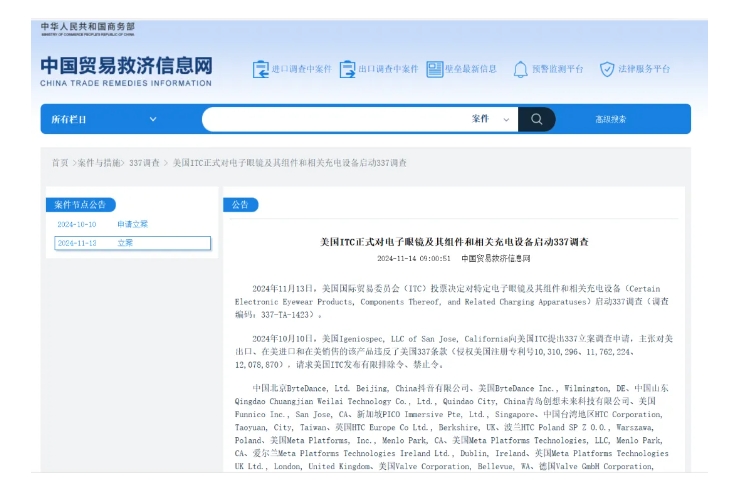Click the publish time 2024-11-14 09:00:51

[x=414, y=258]
